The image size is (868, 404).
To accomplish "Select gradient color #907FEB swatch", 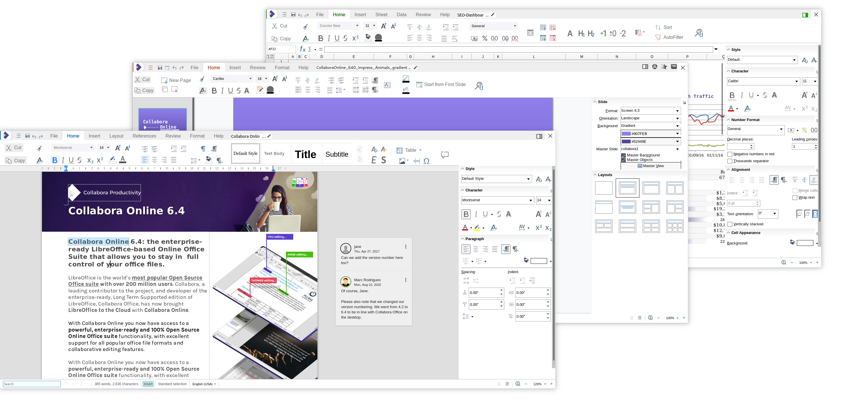I will click(x=626, y=134).
